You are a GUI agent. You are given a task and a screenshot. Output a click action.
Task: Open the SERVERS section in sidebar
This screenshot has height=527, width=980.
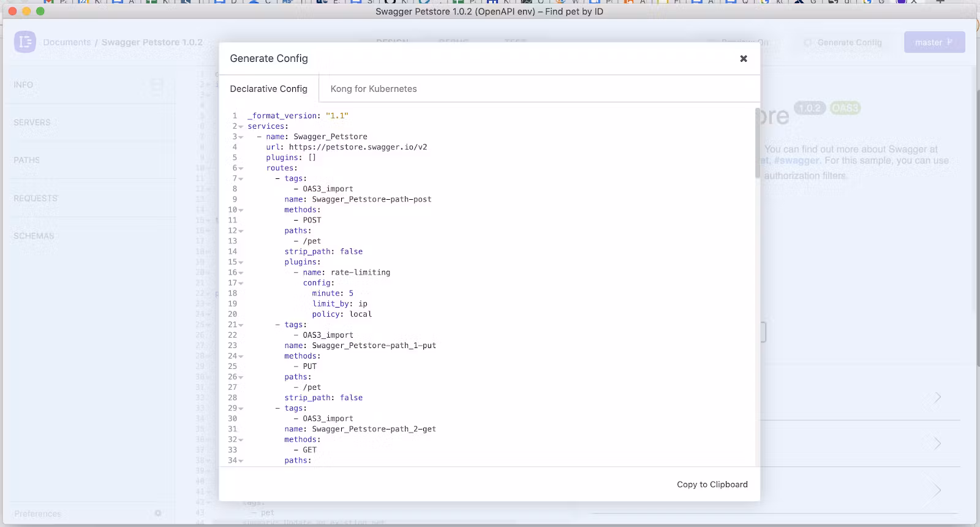pyautogui.click(x=32, y=123)
